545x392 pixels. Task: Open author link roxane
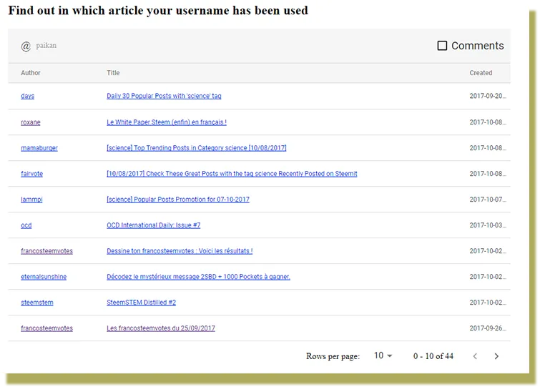(31, 122)
